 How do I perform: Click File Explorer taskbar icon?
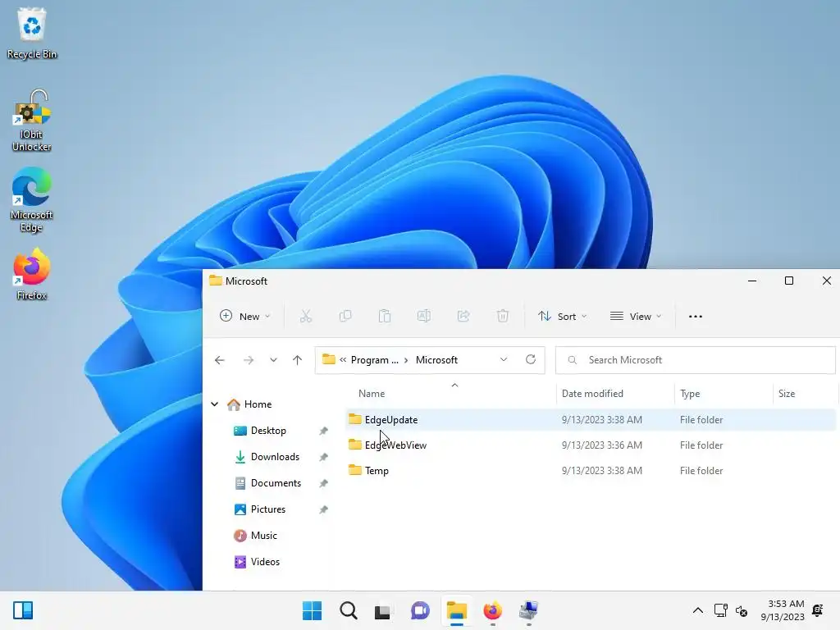pyautogui.click(x=456, y=610)
